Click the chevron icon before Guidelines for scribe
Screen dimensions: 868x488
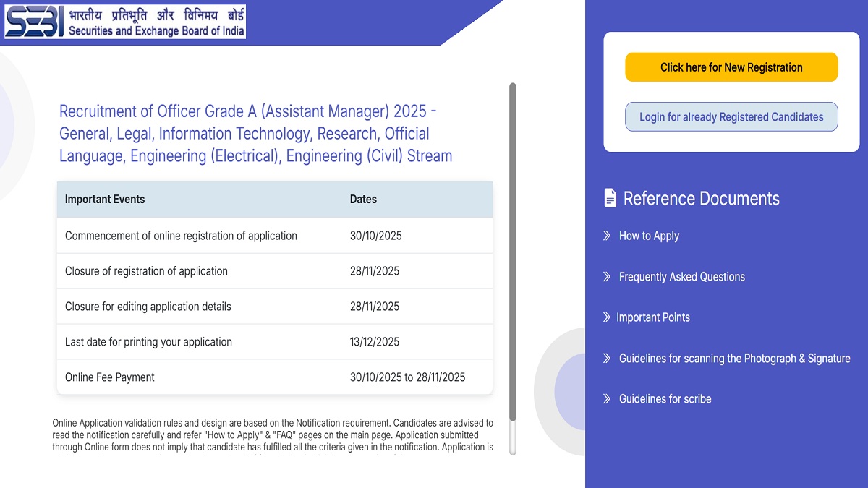pos(606,398)
